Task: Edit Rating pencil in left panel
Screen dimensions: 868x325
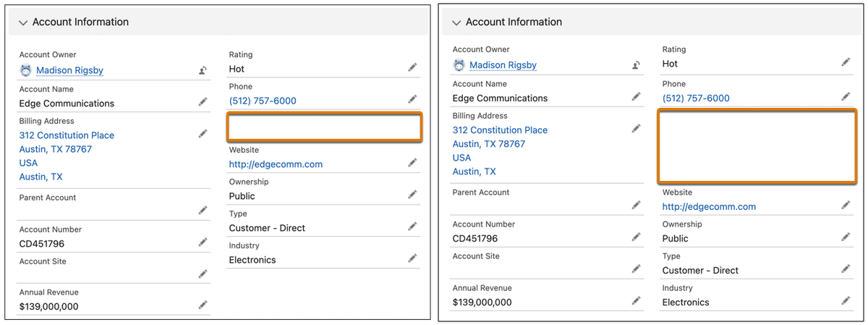Action: [x=412, y=67]
